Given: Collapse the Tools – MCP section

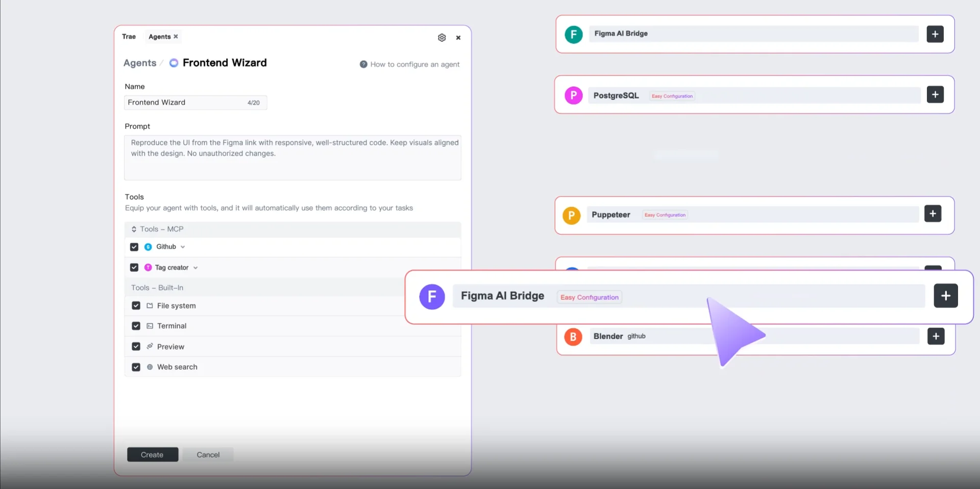Looking at the screenshot, I should [x=134, y=229].
